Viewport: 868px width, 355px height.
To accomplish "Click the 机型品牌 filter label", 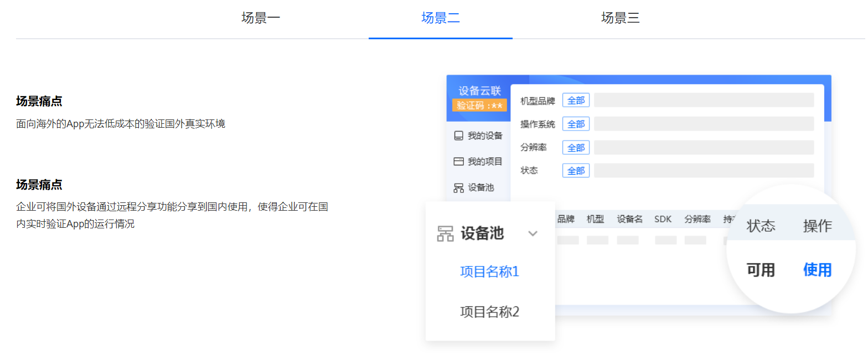I will 538,101.
